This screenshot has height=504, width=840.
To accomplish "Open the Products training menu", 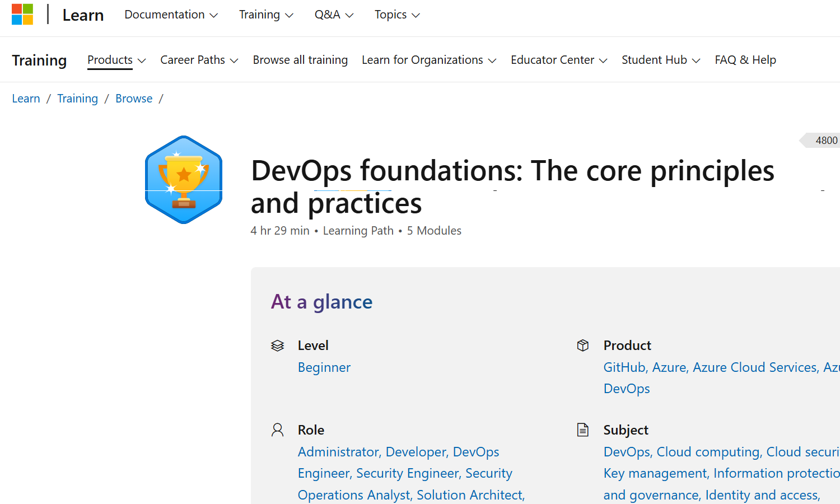I will click(116, 60).
